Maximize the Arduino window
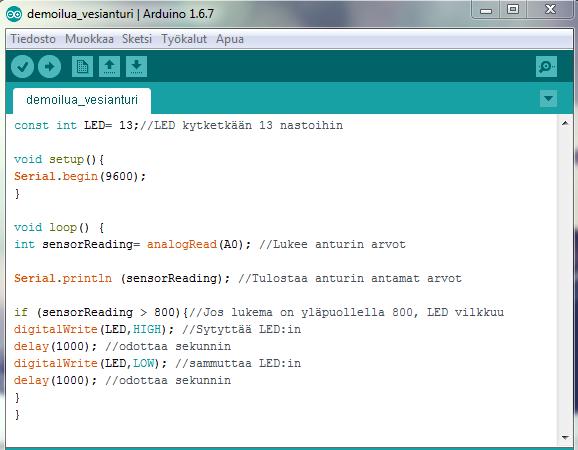The height and width of the screenshot is (450, 578). coord(513,9)
